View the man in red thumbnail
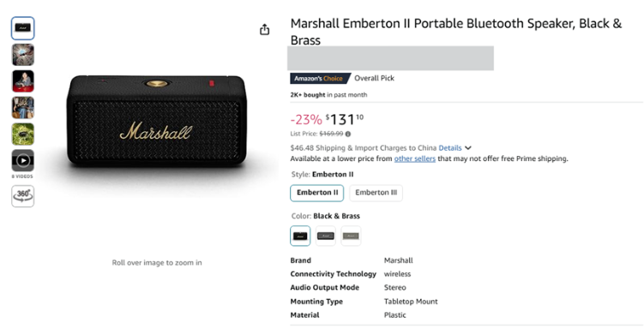 (x=22, y=81)
